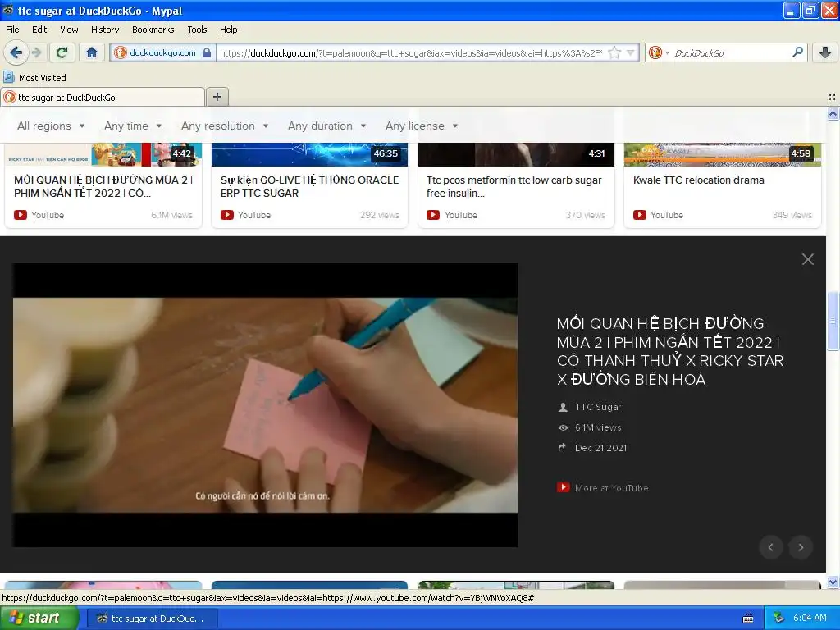Open the Tools menu
The height and width of the screenshot is (630, 840).
point(197,30)
